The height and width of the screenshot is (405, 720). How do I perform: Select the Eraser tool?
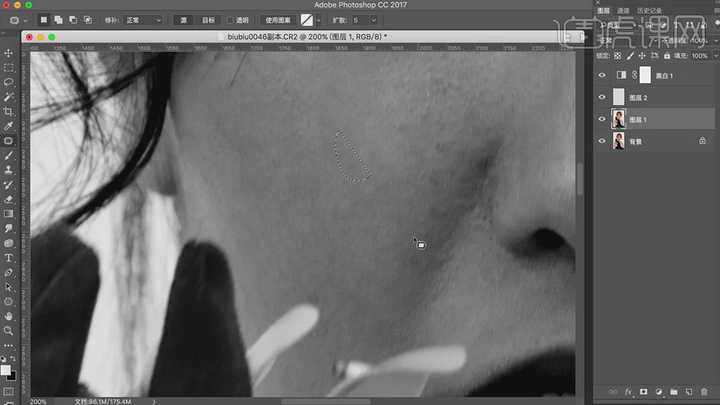point(8,199)
